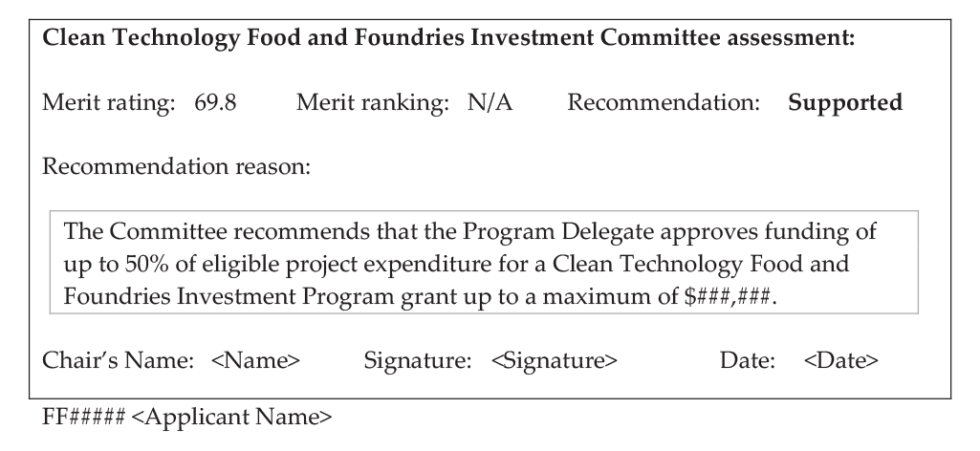The image size is (980, 451).
Task: Click the <Date> placeholder field
Action: (x=840, y=360)
